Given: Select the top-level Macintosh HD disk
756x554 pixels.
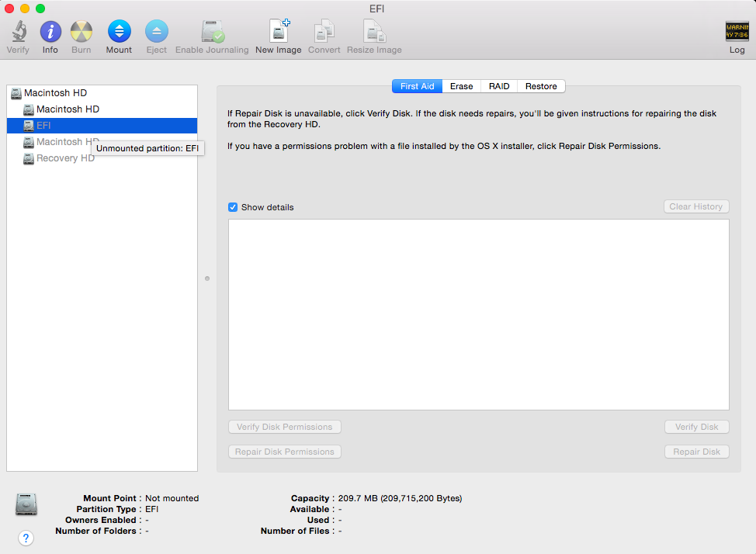Looking at the screenshot, I should tap(102, 92).
